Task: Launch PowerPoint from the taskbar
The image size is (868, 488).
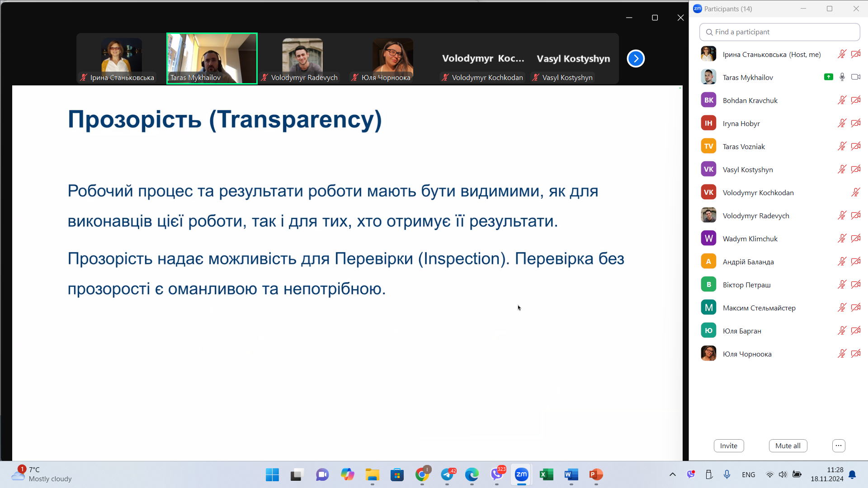Action: click(x=596, y=474)
